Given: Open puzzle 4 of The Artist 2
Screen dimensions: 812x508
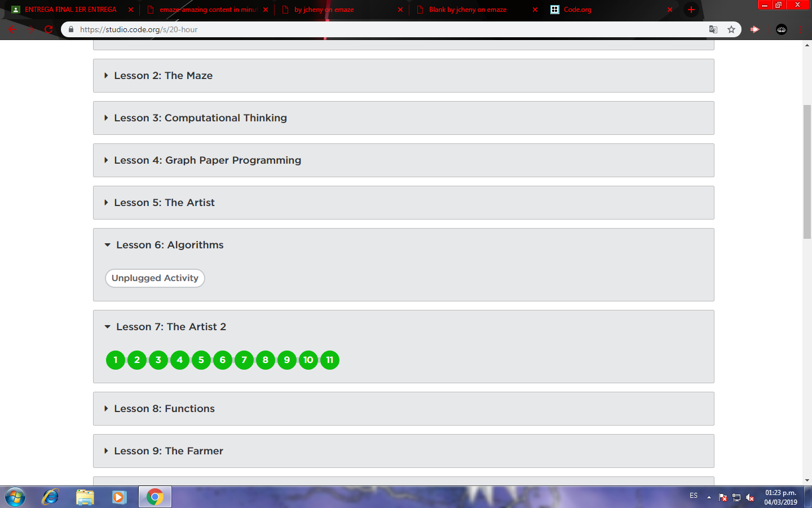Looking at the screenshot, I should click(180, 360).
